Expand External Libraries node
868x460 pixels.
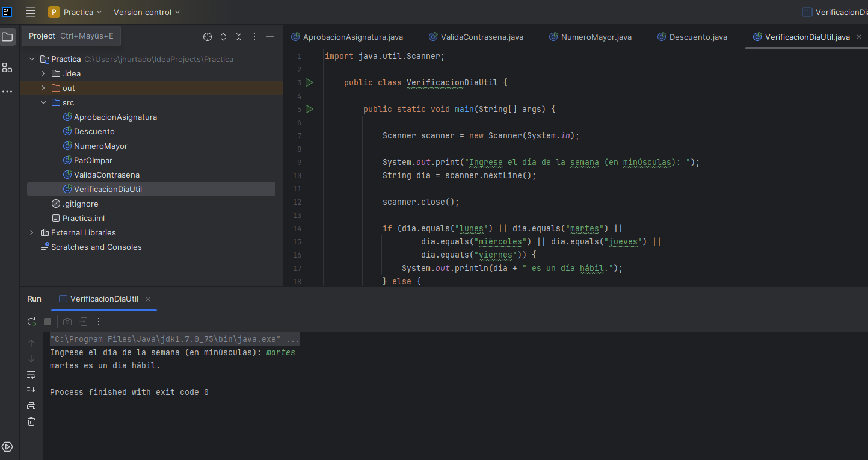(32, 232)
